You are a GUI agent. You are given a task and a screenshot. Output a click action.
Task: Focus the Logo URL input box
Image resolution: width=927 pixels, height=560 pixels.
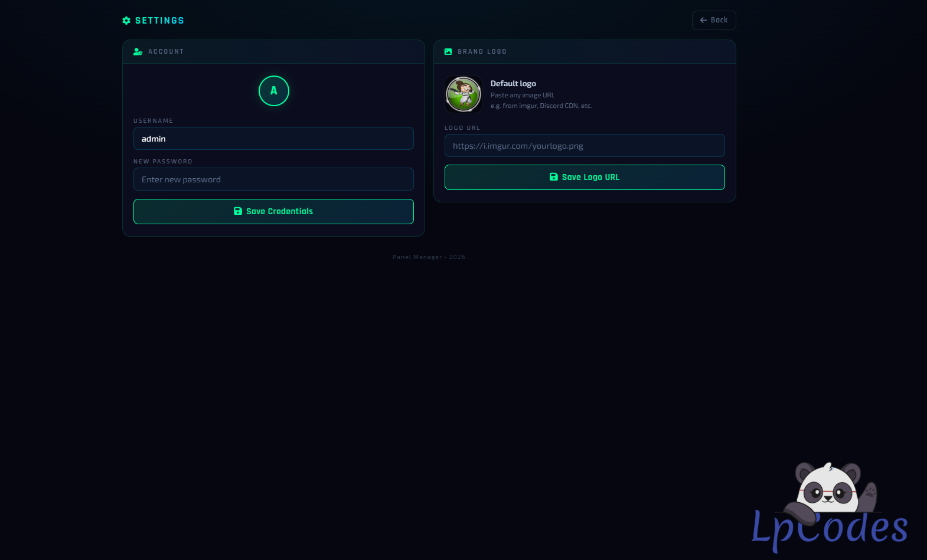[584, 146]
